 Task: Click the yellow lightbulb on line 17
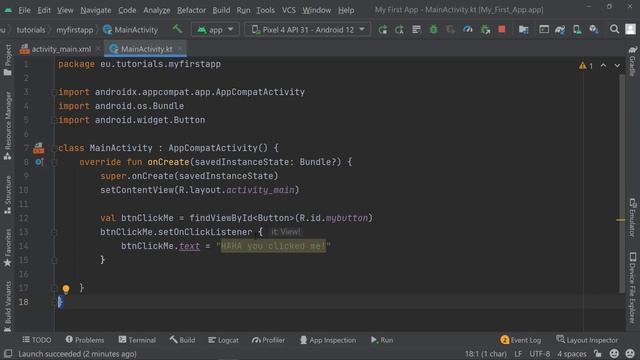pyautogui.click(x=66, y=289)
